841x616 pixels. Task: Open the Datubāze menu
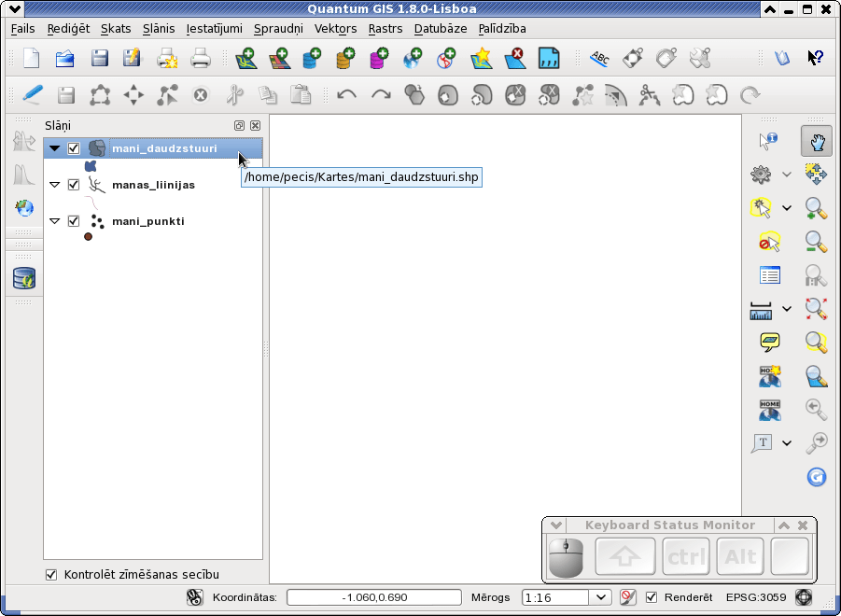point(441,28)
